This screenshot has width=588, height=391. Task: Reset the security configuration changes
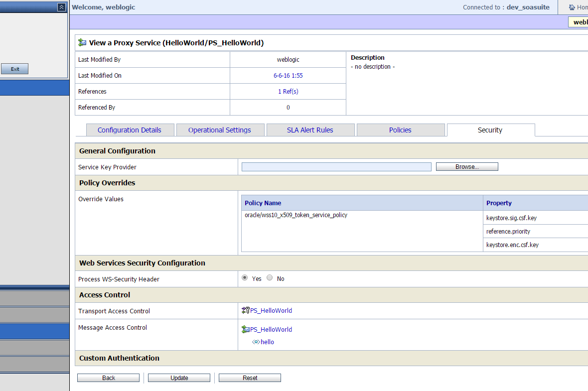(250, 377)
